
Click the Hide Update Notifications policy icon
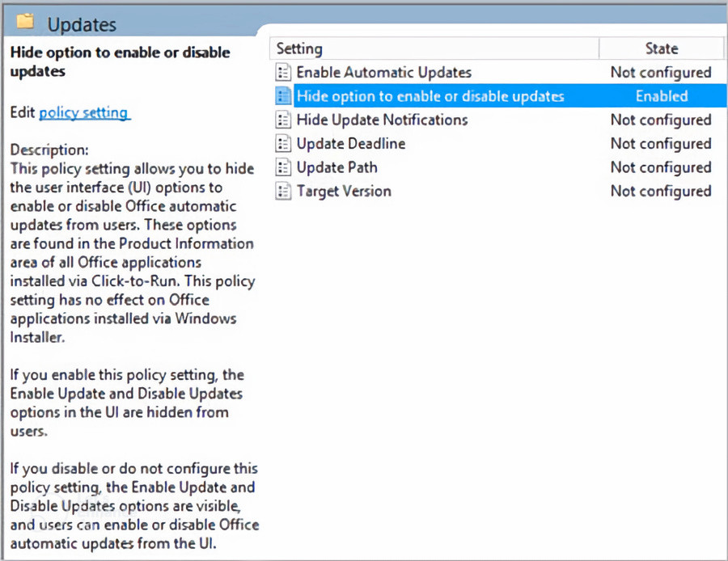283,120
